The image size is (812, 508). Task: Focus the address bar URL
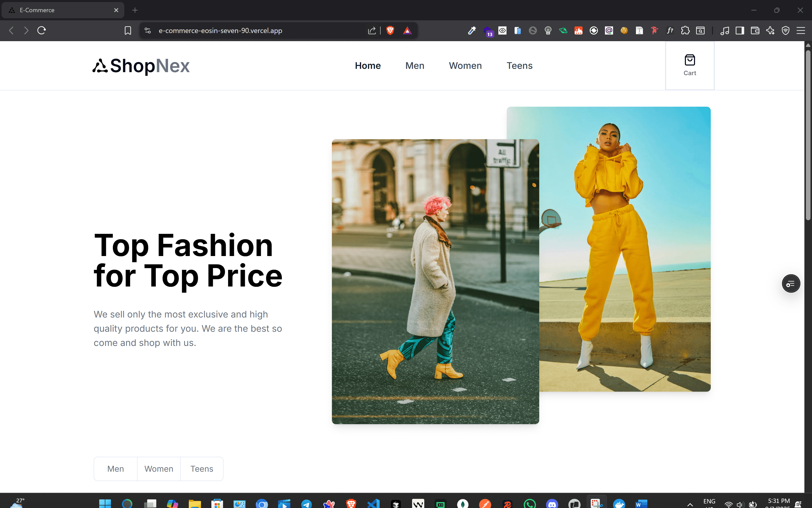tap(220, 30)
